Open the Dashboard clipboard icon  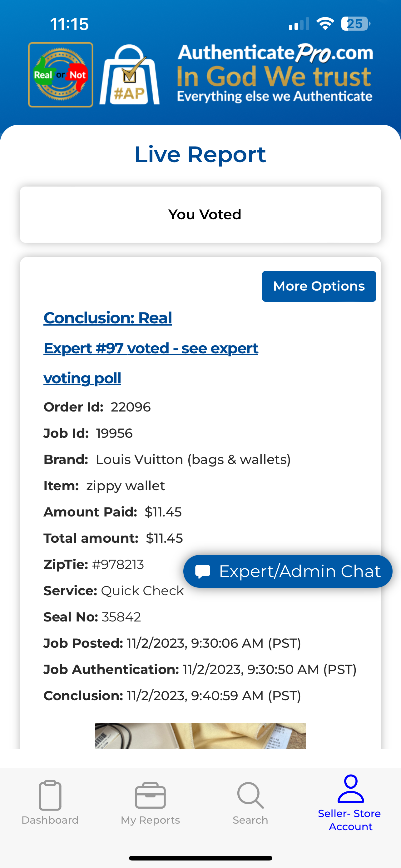(x=50, y=795)
